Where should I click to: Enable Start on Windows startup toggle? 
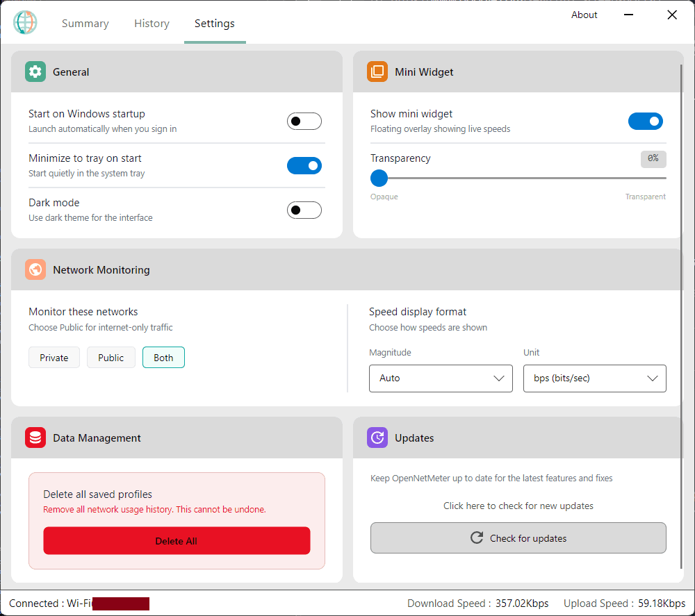[304, 121]
